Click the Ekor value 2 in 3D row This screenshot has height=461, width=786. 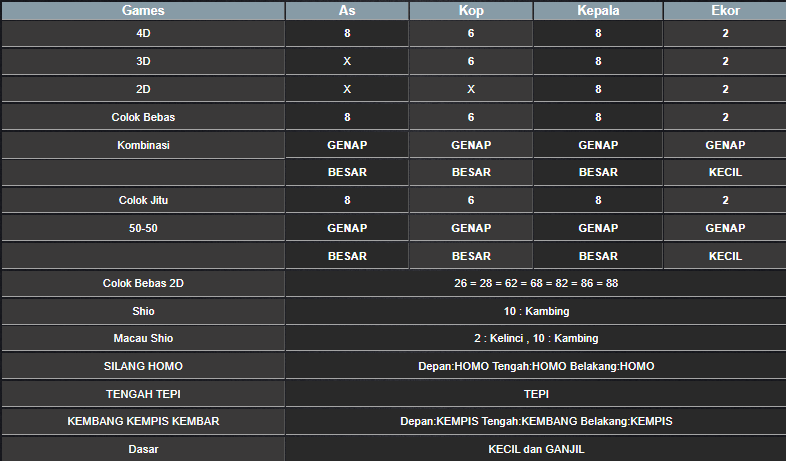(725, 62)
